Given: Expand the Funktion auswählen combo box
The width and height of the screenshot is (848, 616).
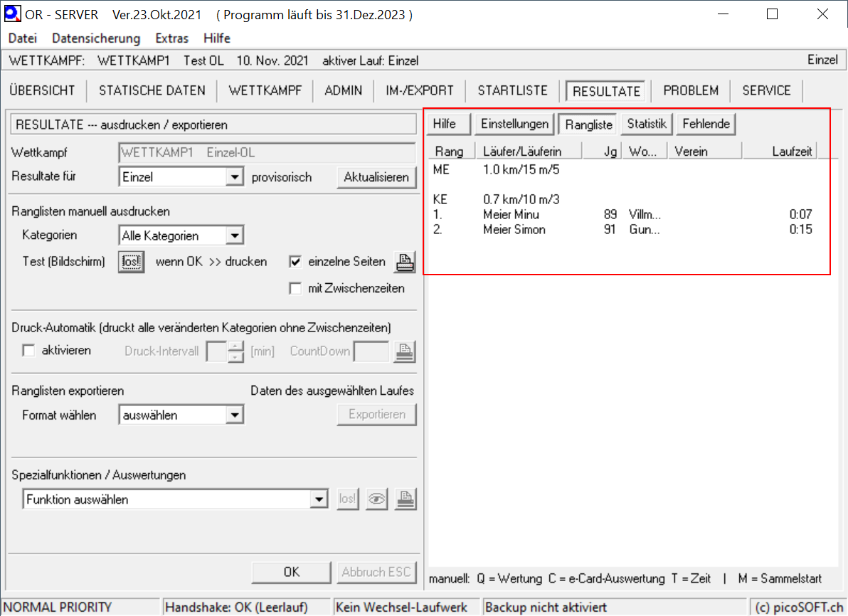Looking at the screenshot, I should (319, 499).
